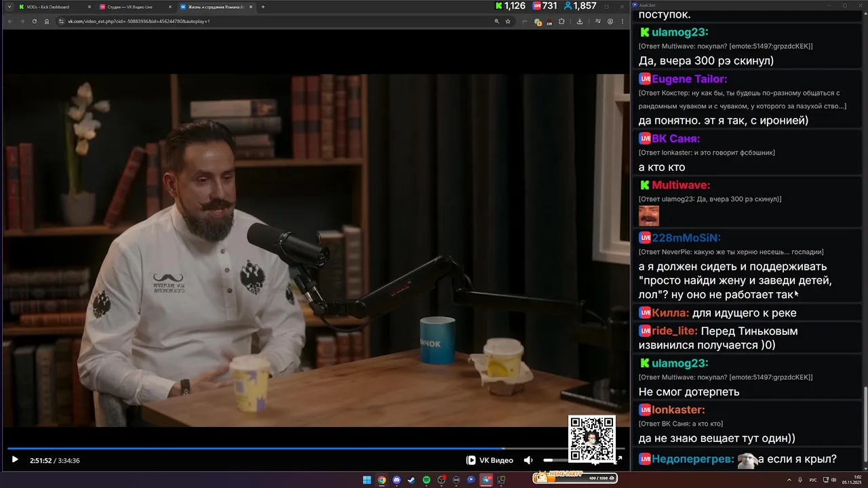Reload the current page

point(34,21)
